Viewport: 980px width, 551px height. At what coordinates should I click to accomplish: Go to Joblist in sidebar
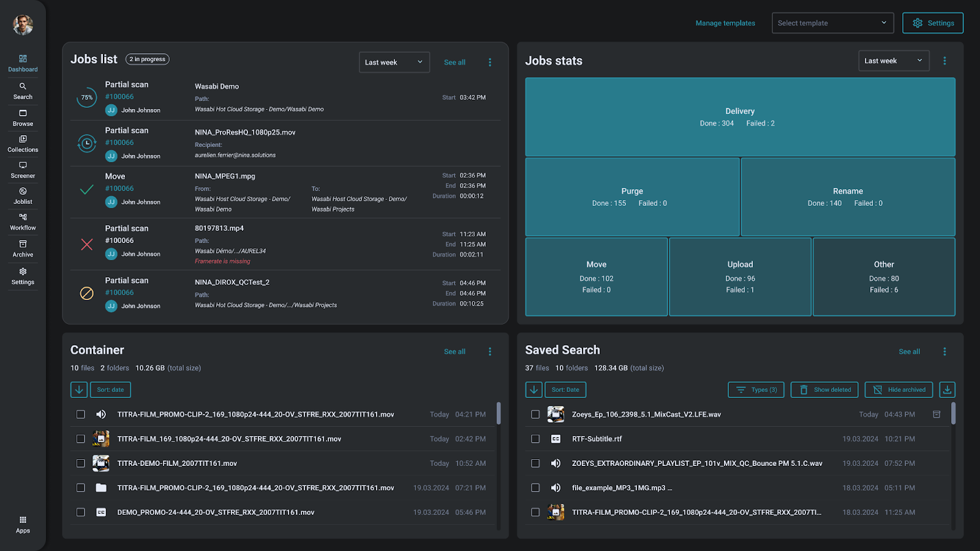click(x=23, y=192)
